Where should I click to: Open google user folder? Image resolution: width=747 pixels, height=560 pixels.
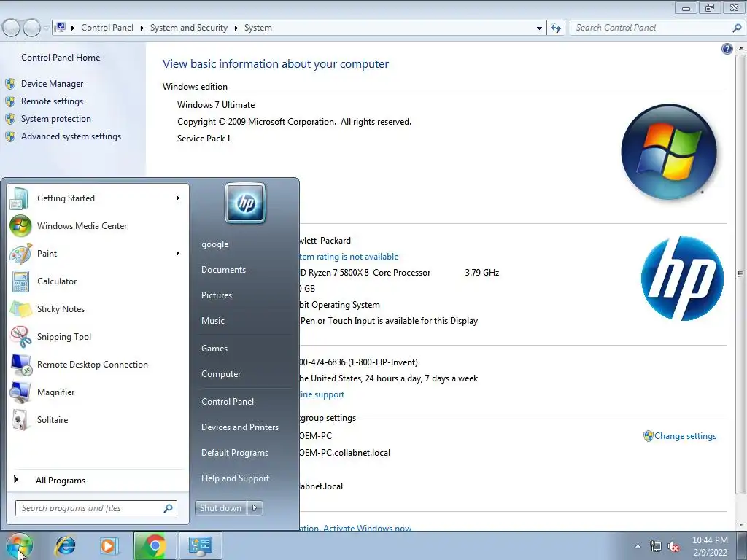click(x=215, y=244)
